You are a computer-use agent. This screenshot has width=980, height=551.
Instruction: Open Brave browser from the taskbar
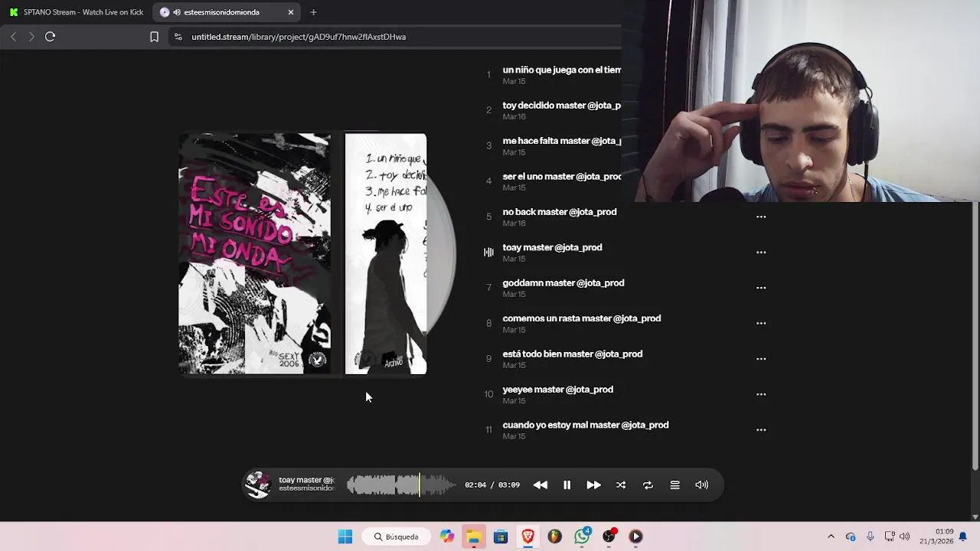[528, 536]
